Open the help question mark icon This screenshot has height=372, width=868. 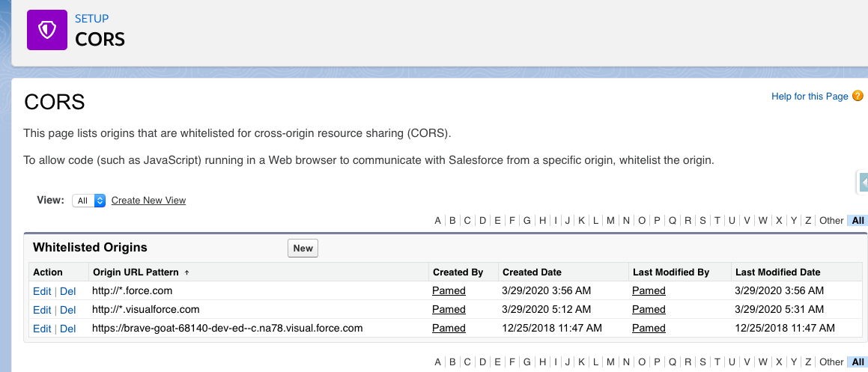[x=858, y=96]
